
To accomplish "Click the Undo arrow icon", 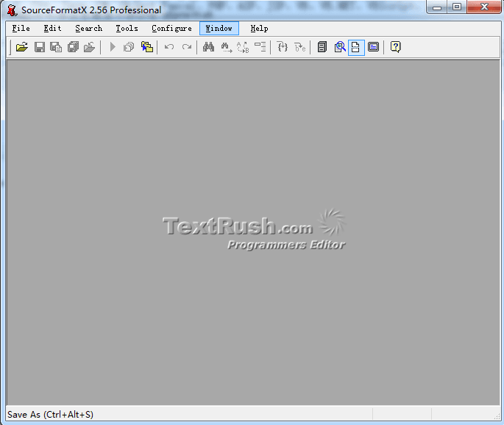I will pyautogui.click(x=169, y=47).
